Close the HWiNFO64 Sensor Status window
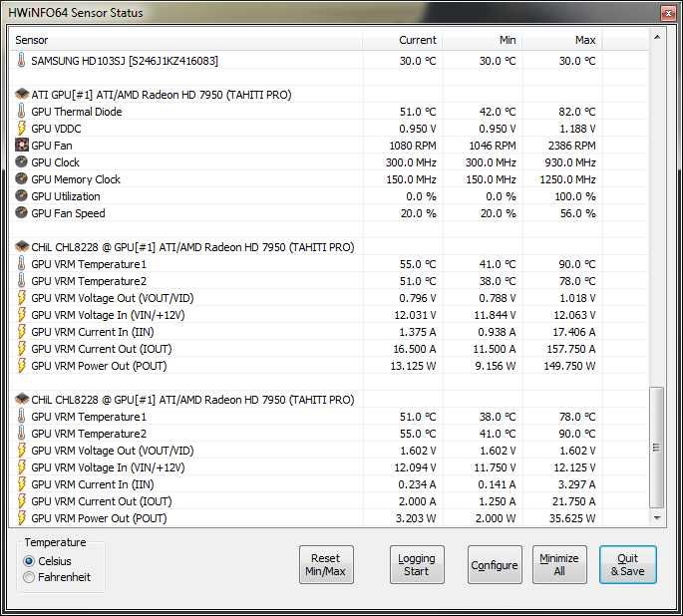683x616 pixels. point(668,14)
